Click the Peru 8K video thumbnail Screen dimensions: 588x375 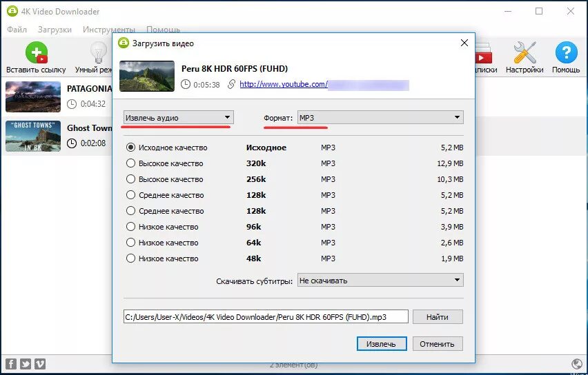click(x=147, y=76)
